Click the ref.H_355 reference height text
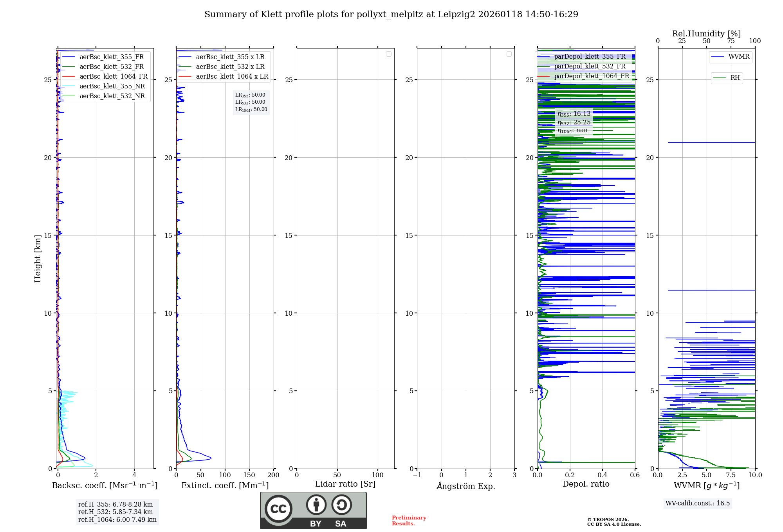Viewport: 783px width, 532px height. pos(115,504)
